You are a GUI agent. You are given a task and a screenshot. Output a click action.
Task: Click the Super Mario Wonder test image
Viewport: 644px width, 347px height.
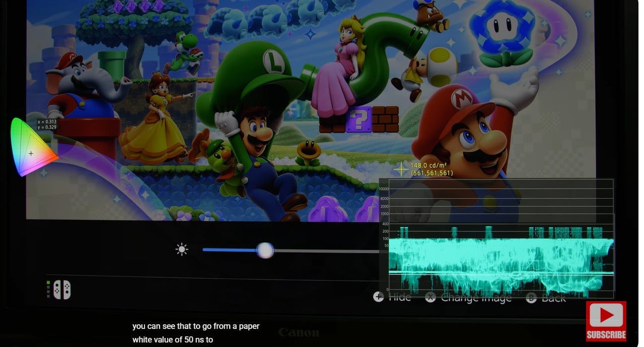[x=311, y=110]
